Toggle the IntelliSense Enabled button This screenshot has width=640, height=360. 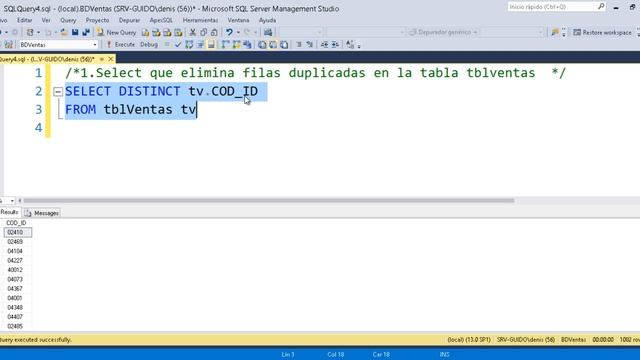tap(211, 44)
